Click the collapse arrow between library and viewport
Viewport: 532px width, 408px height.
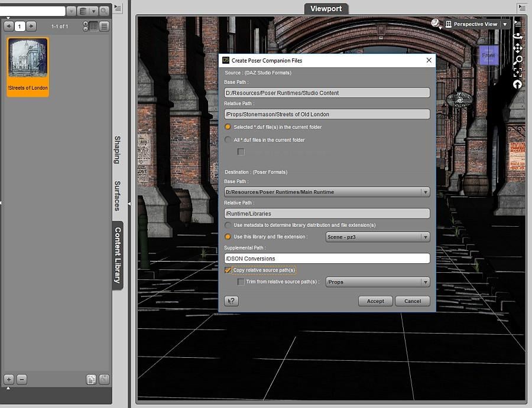[x=129, y=204]
